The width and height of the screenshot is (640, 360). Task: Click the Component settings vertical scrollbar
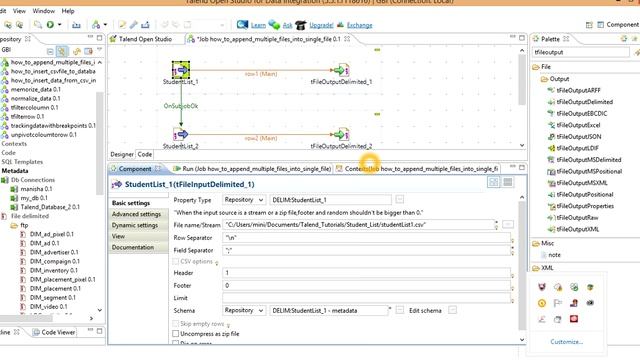522,267
